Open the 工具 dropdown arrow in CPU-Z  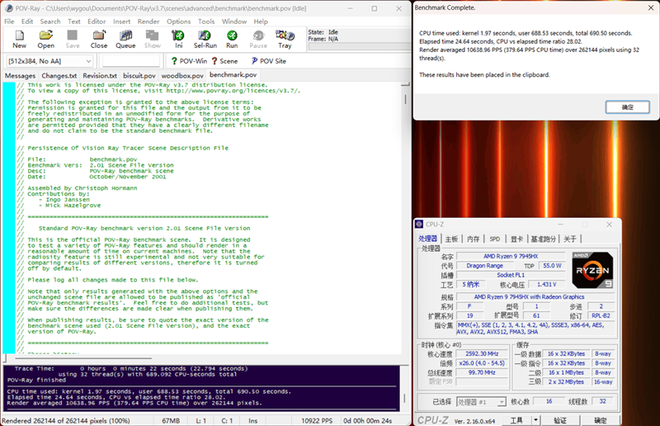coord(538,420)
